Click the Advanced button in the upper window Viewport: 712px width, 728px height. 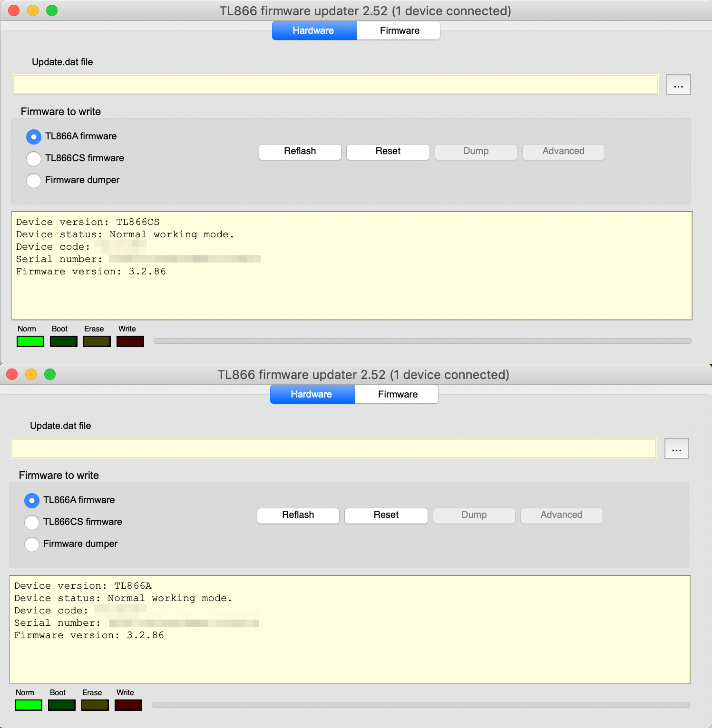click(x=563, y=152)
